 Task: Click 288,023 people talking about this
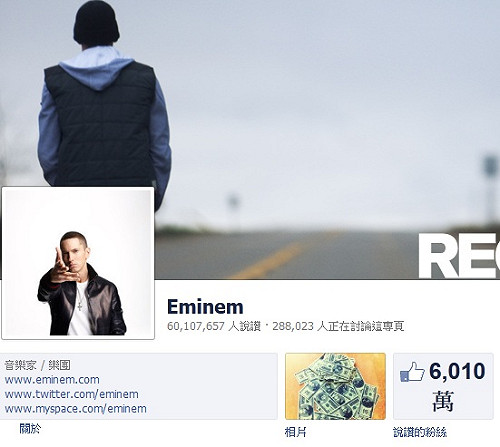coord(338,326)
